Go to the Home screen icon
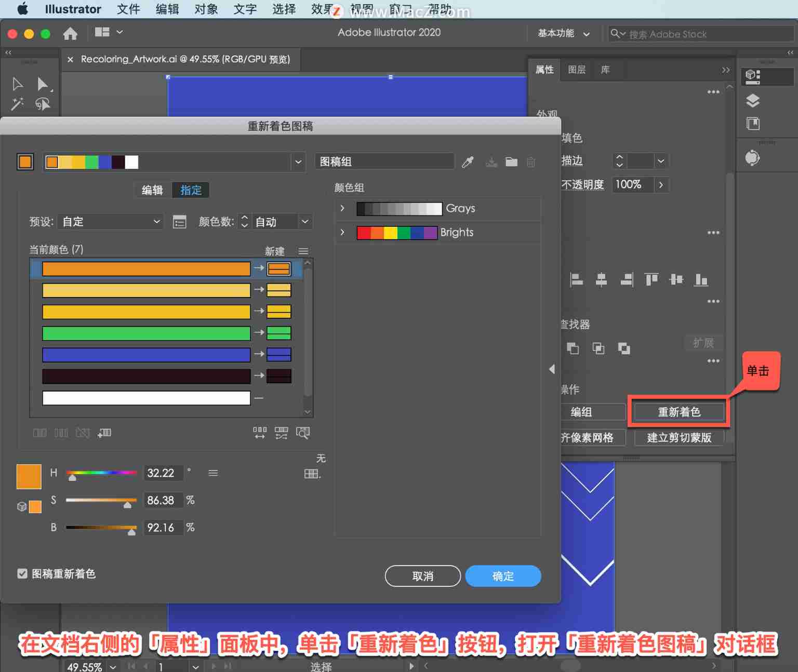This screenshot has width=798, height=672. [70, 34]
